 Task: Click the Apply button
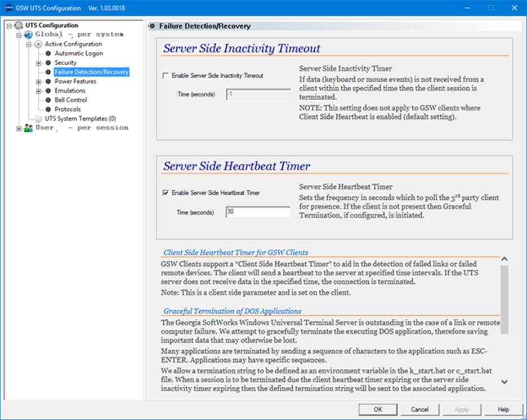pyautogui.click(x=462, y=409)
